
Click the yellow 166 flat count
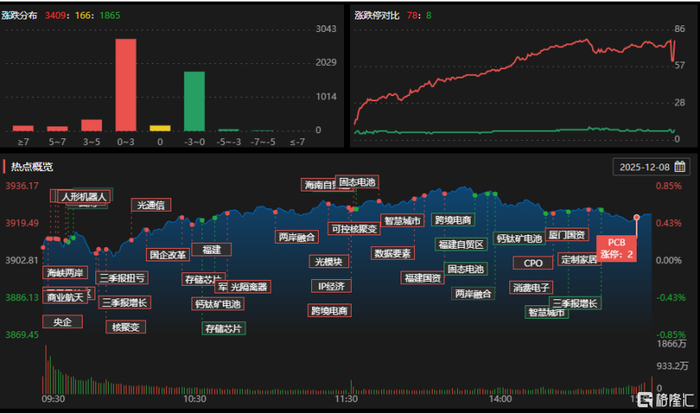point(83,15)
